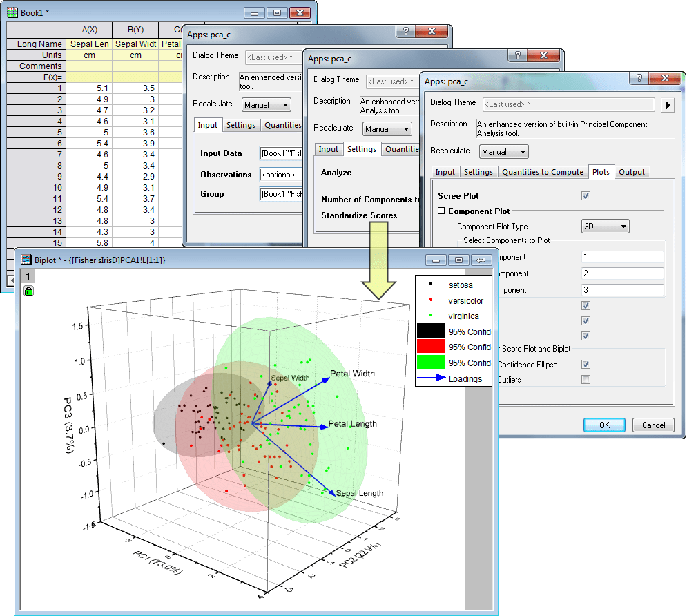
Task: Click cell 3.9 in Book1 row 6
Action: 135,143
